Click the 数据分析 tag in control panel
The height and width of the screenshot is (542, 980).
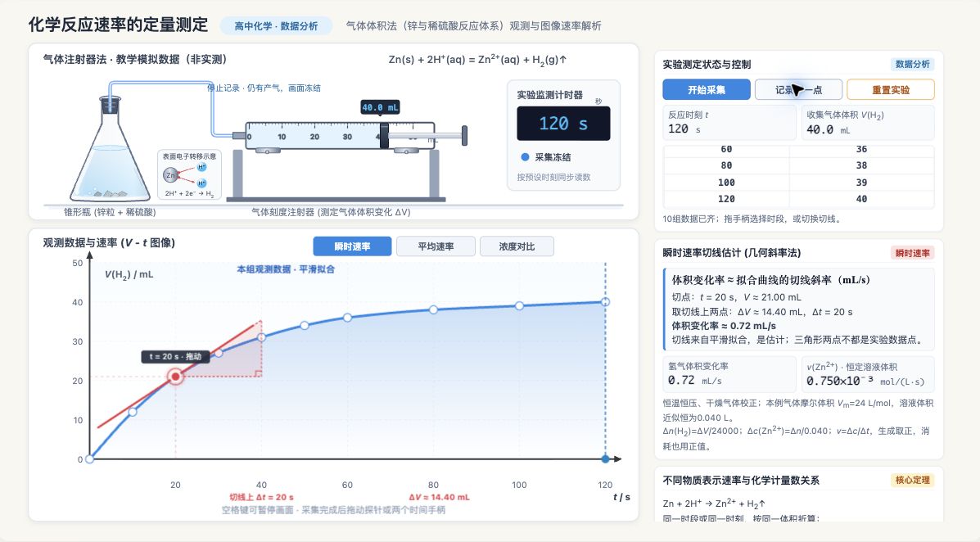point(913,64)
